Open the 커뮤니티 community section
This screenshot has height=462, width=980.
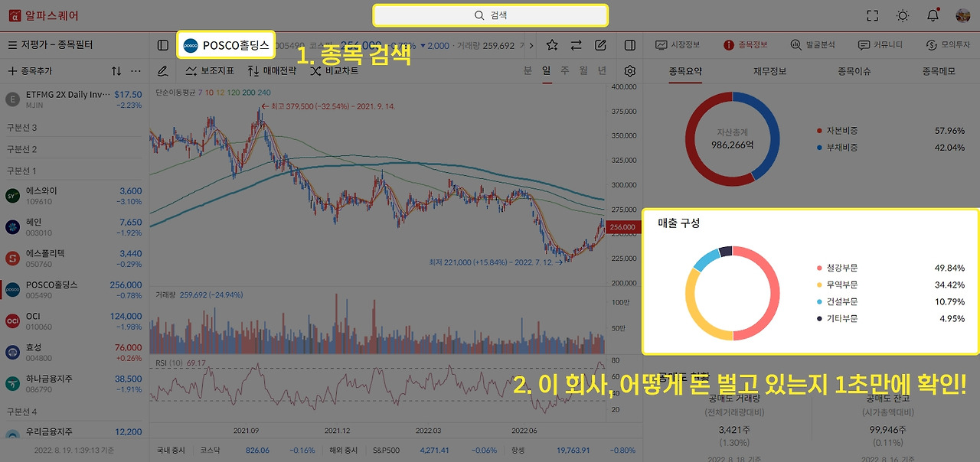pos(880,45)
